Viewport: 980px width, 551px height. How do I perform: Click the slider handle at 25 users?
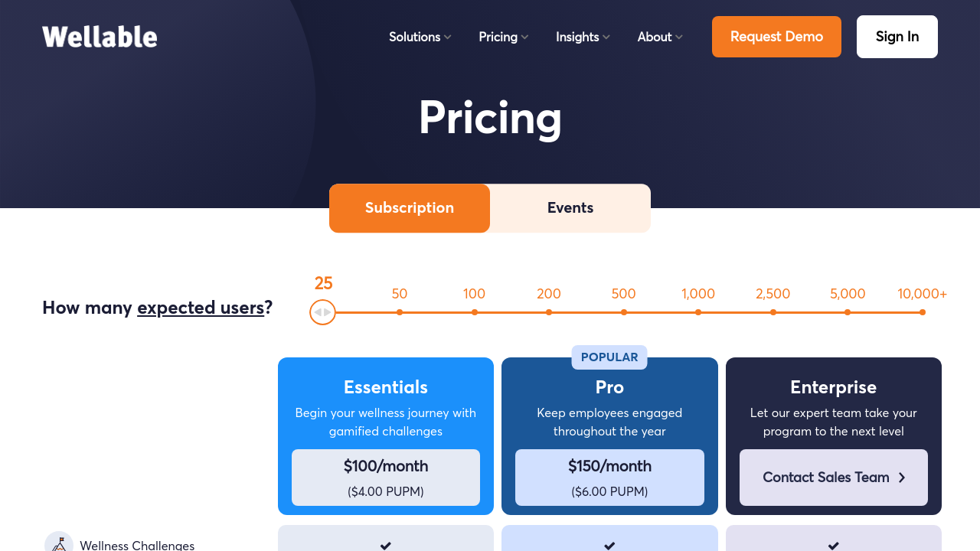click(323, 312)
